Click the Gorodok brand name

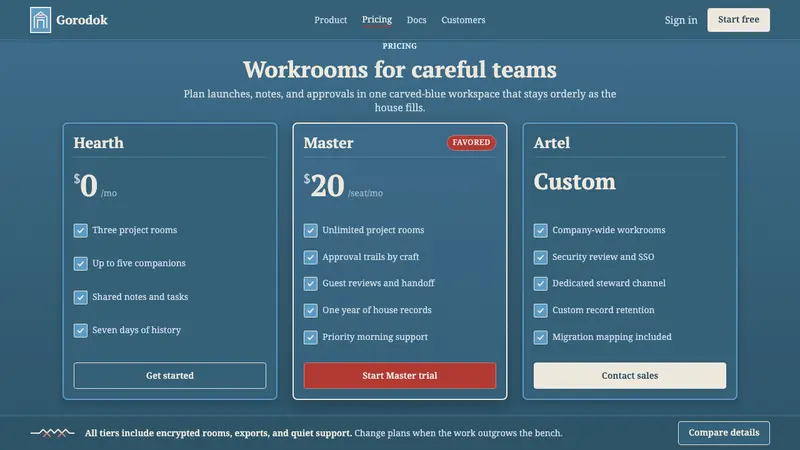point(82,20)
